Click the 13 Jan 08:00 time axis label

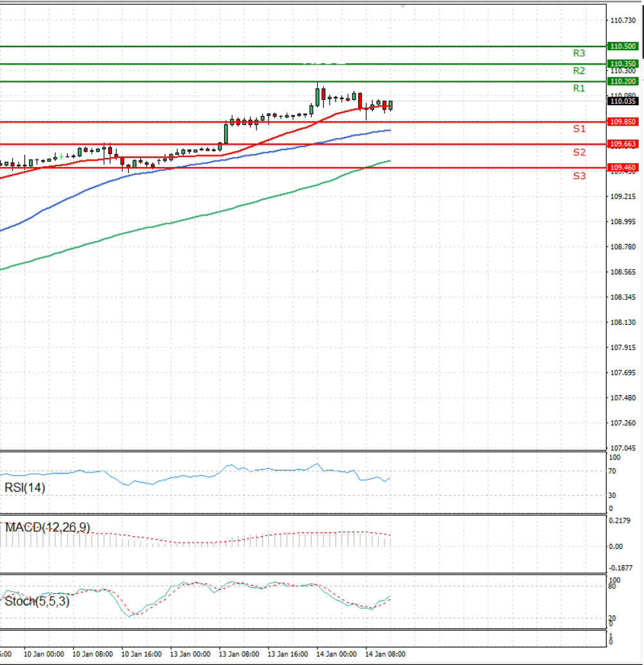pyautogui.click(x=239, y=654)
